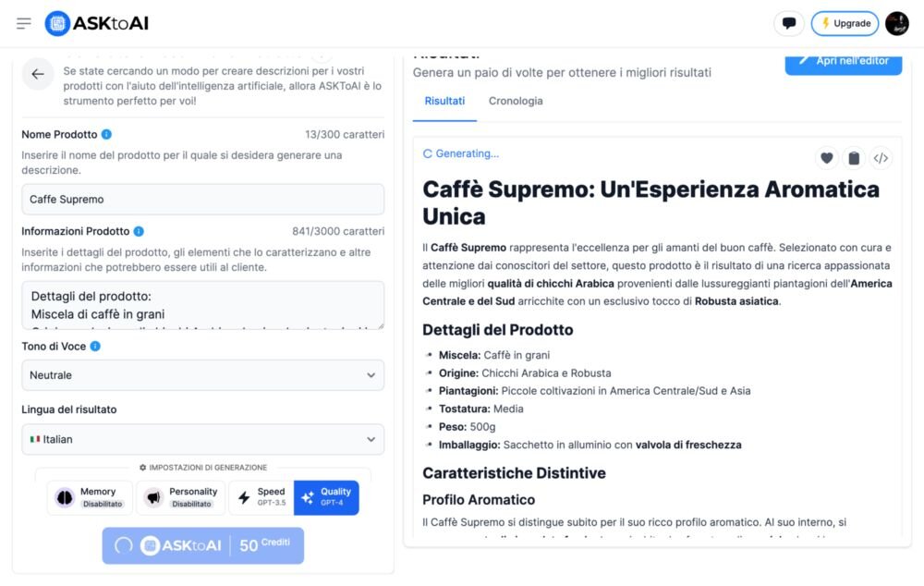This screenshot has width=924, height=586.
Task: Click the Upgrade button
Action: (845, 23)
